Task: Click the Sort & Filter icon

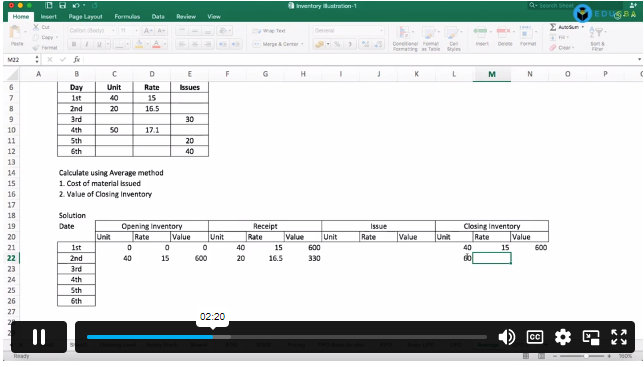Action: [x=596, y=33]
